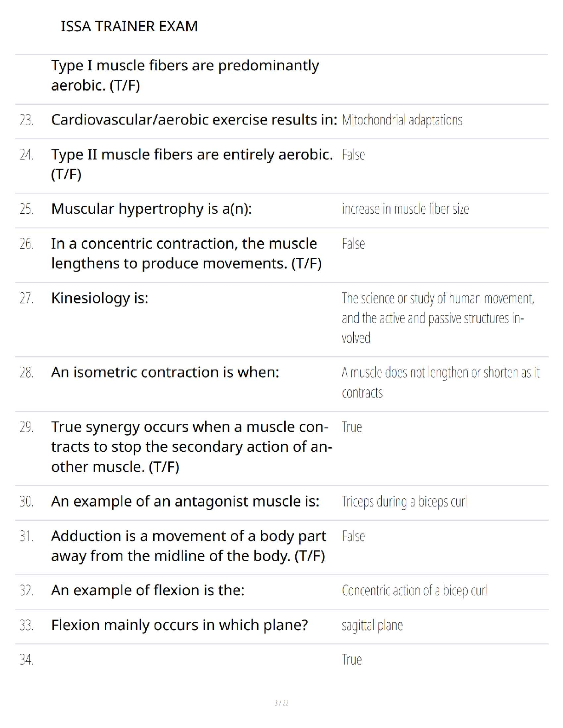Click question number 34
This screenshot has height=728, width=563.
point(27,660)
